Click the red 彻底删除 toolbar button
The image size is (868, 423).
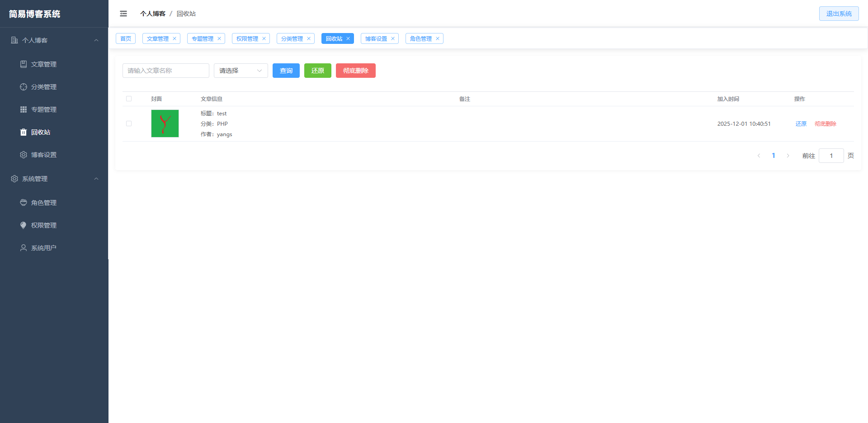[x=356, y=71]
